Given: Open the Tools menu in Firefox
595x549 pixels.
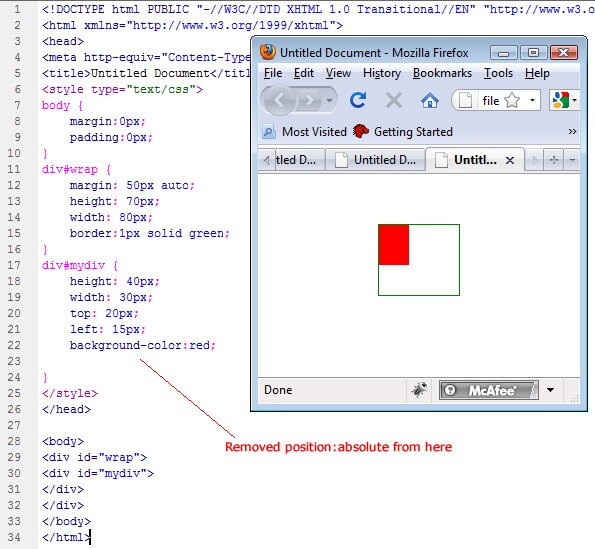Looking at the screenshot, I should click(x=498, y=73).
